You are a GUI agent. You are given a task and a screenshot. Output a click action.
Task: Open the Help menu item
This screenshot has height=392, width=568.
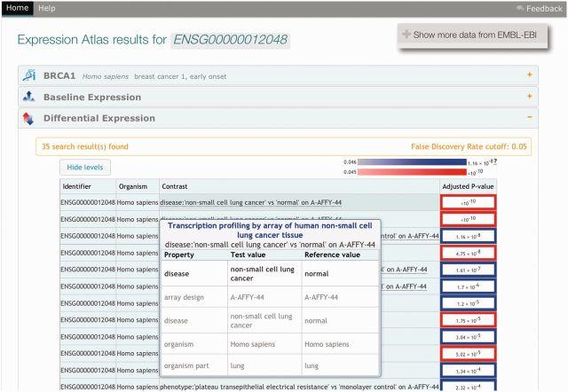click(47, 8)
